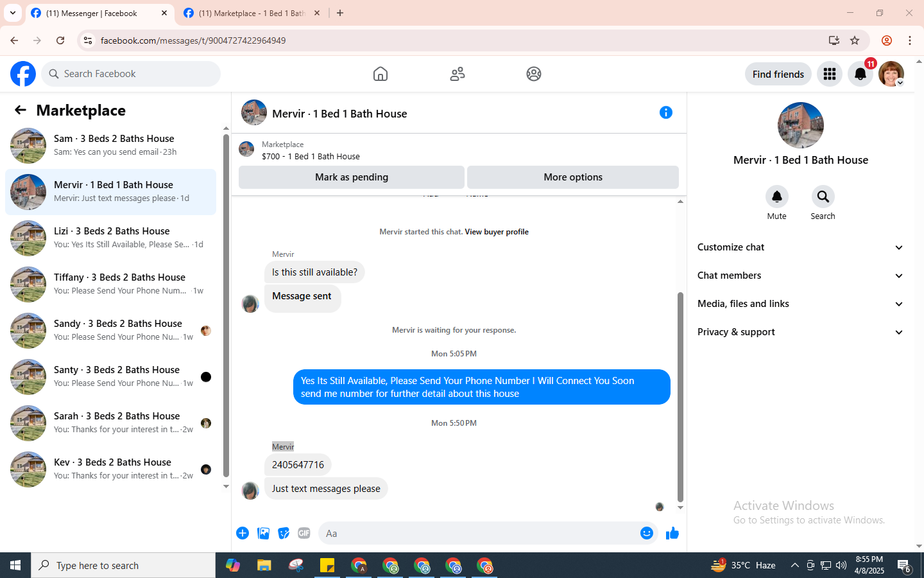This screenshot has width=924, height=578.
Task: Click the chat messages scrollbar
Action: [680, 397]
